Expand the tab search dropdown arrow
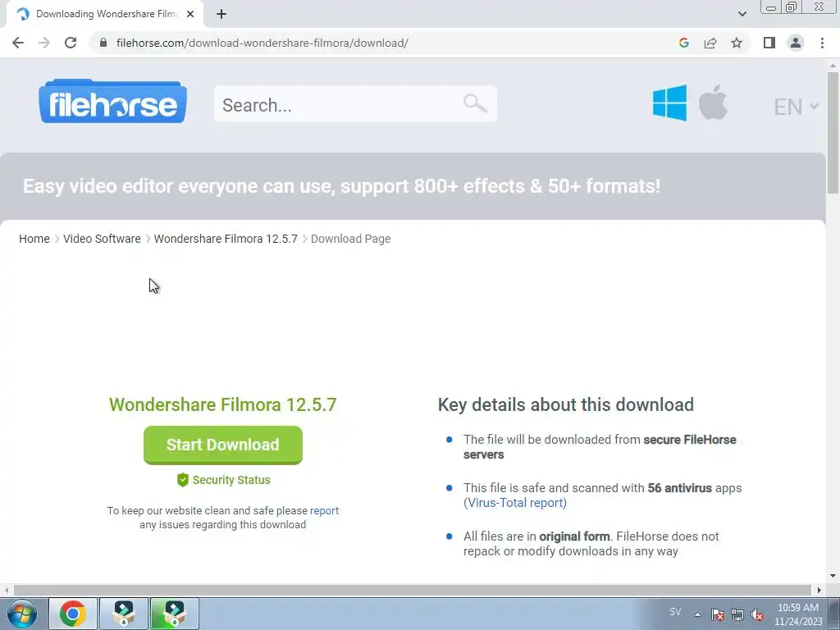The image size is (840, 630). tap(742, 14)
